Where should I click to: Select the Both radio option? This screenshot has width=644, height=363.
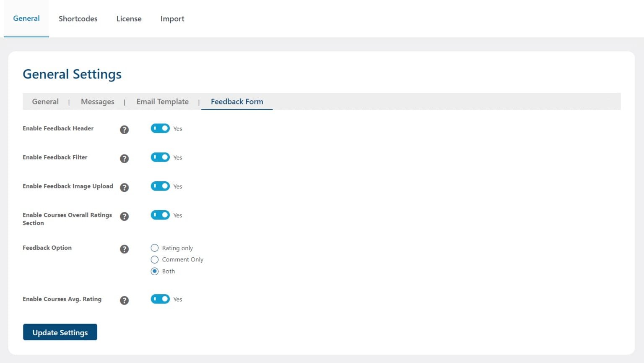[x=155, y=272]
